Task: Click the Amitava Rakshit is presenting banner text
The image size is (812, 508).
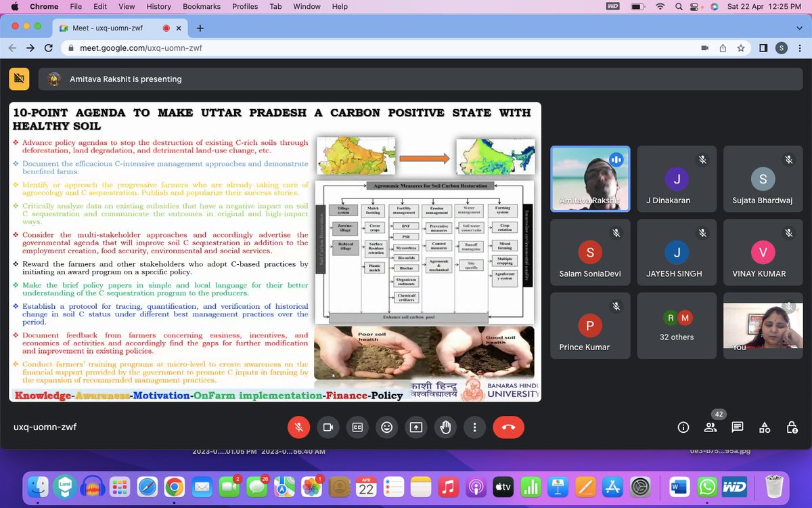Action: pyautogui.click(x=126, y=79)
